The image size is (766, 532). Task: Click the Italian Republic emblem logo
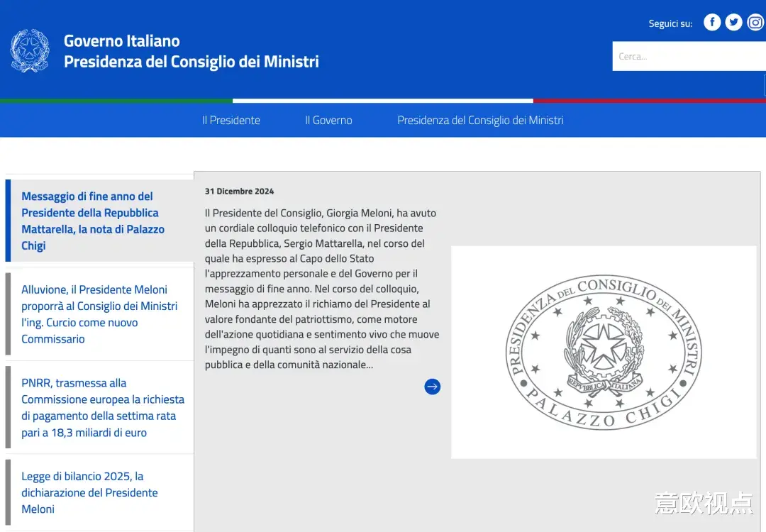30,51
